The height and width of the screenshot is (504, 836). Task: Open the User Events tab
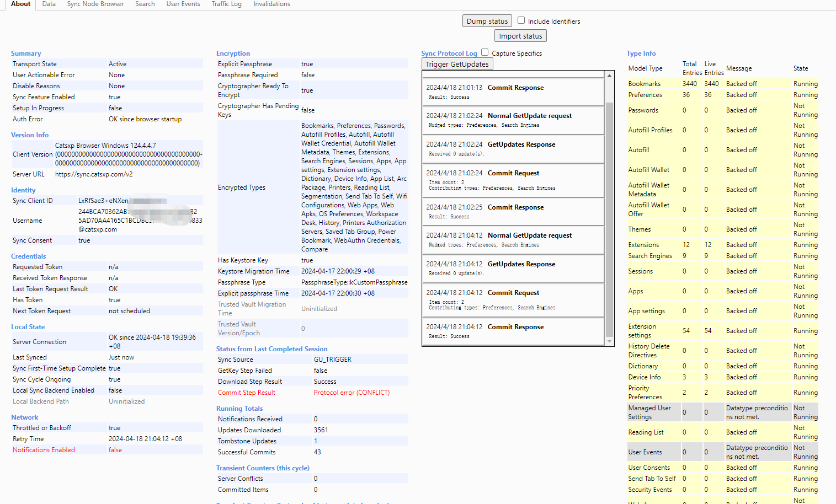click(183, 4)
